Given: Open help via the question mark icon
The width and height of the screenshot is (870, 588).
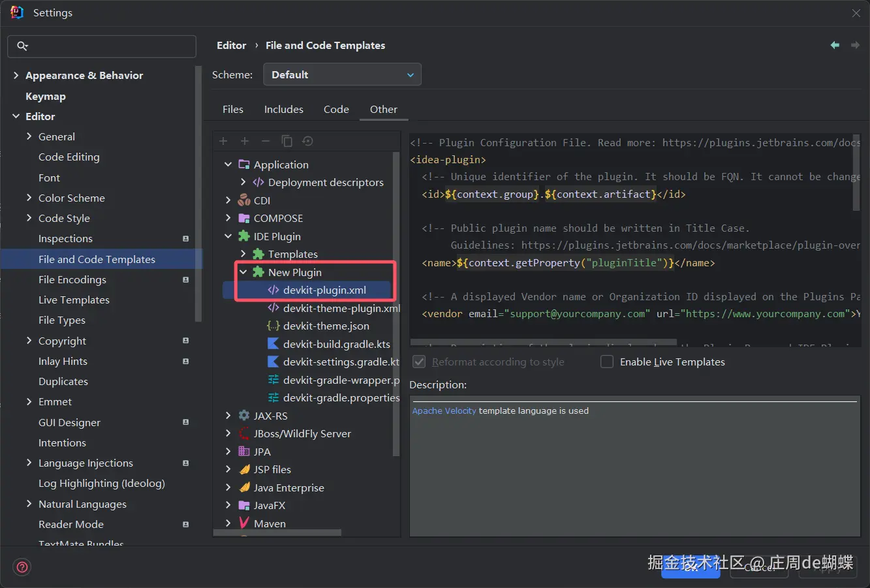Looking at the screenshot, I should (22, 567).
